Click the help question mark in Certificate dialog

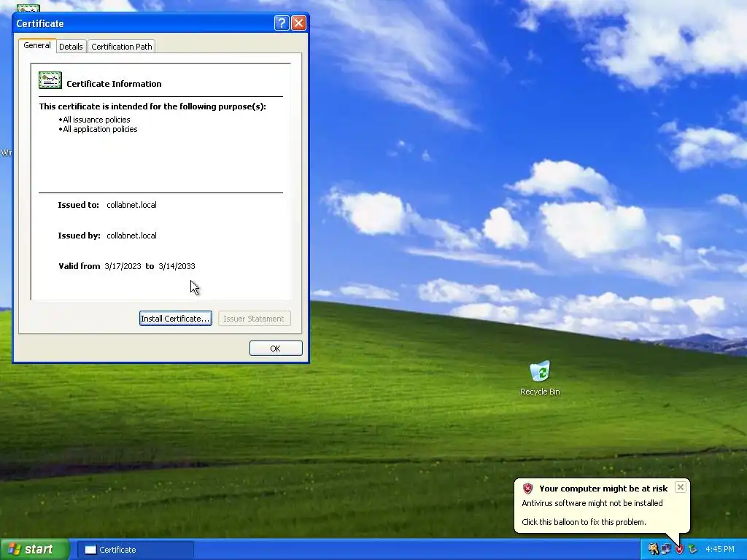click(282, 23)
